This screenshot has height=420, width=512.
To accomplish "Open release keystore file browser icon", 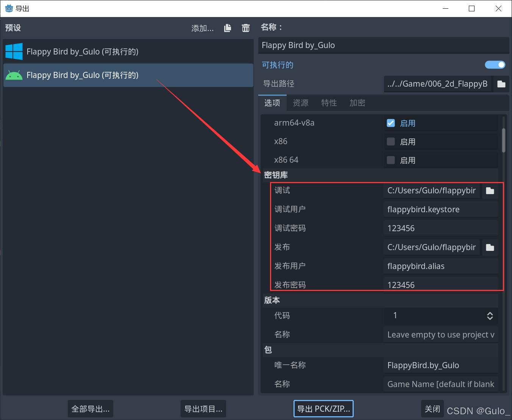I will [x=490, y=247].
